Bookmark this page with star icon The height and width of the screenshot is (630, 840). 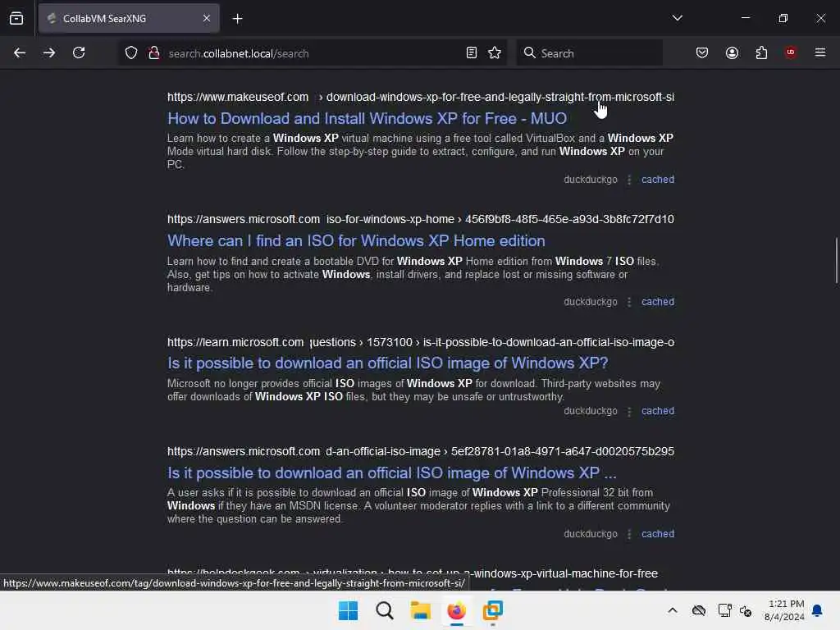pyautogui.click(x=495, y=53)
